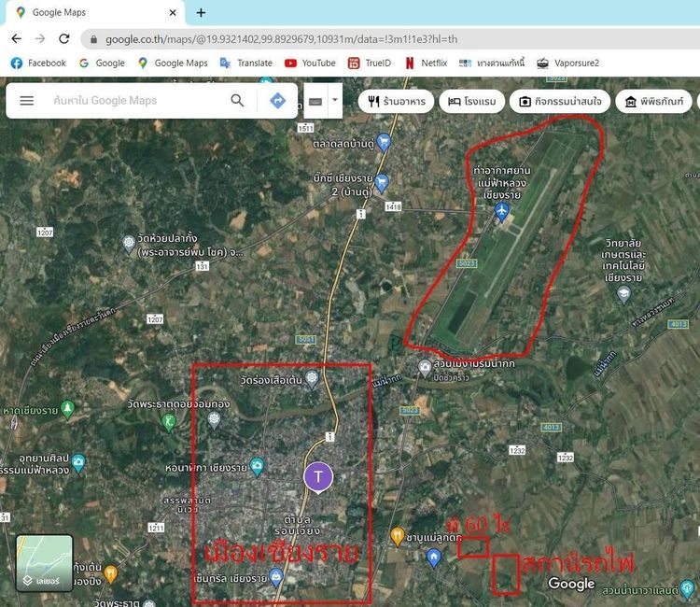Image resolution: width=700 pixels, height=607 pixels.
Task: Click the keyboard input tool icon
Action: [315, 102]
